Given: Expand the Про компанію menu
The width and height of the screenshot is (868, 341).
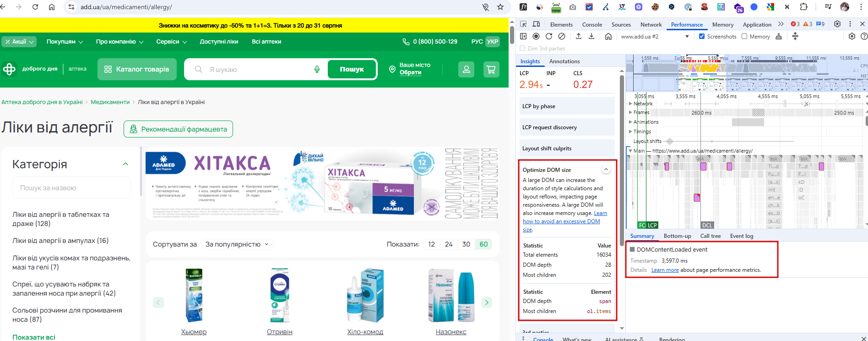Looking at the screenshot, I should [119, 42].
